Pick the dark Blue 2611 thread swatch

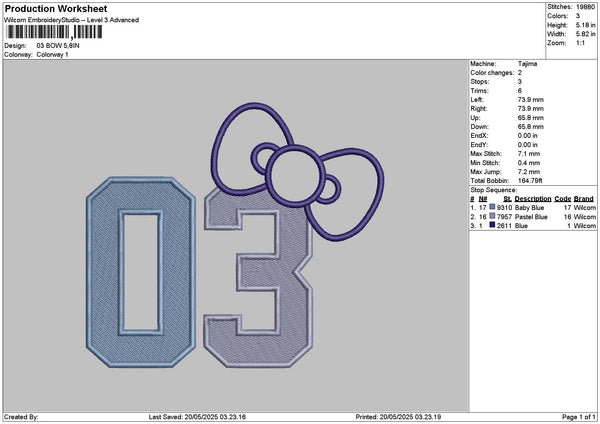pyautogui.click(x=492, y=225)
